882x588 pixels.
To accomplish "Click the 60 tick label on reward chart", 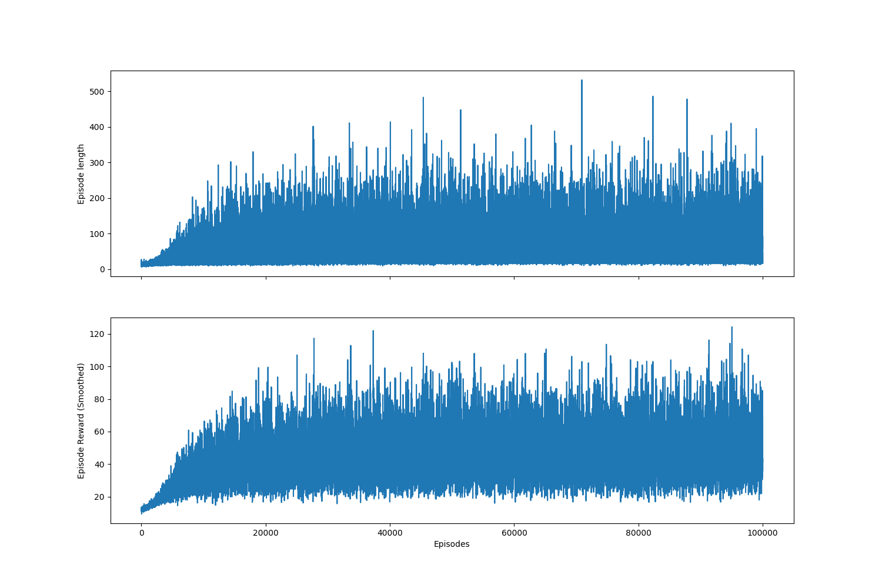I will click(100, 432).
